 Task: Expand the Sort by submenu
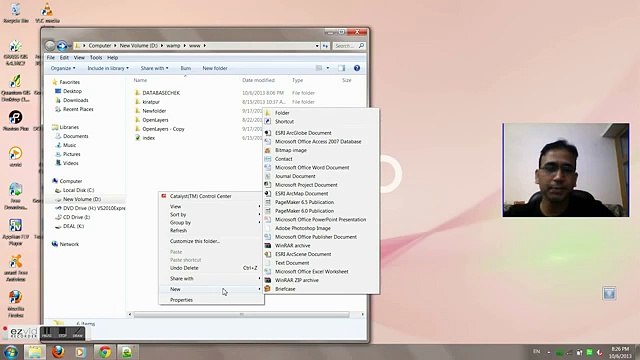211,214
